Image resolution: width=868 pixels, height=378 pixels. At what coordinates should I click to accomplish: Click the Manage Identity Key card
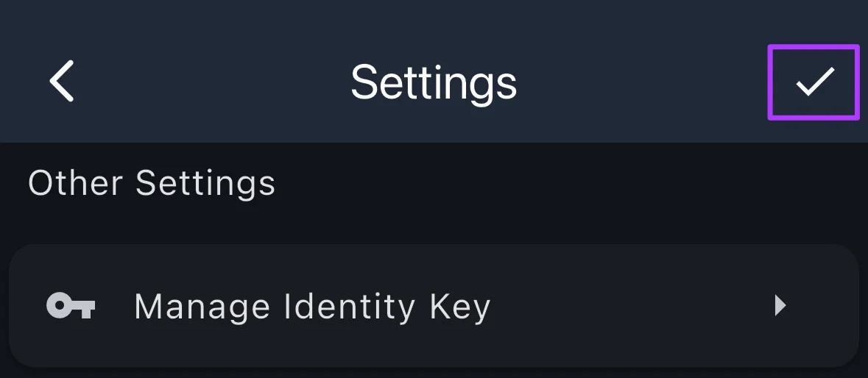434,305
